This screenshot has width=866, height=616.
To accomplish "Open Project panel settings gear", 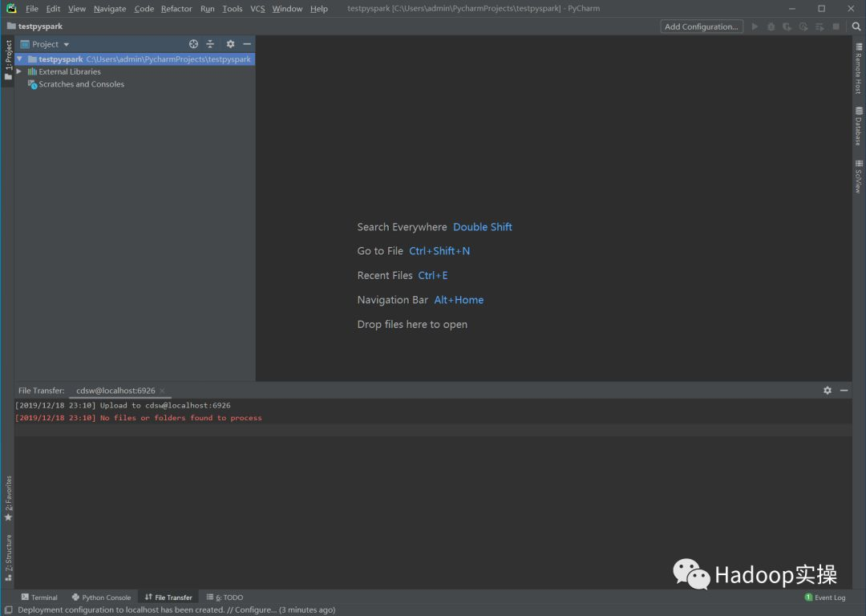I will click(x=230, y=44).
